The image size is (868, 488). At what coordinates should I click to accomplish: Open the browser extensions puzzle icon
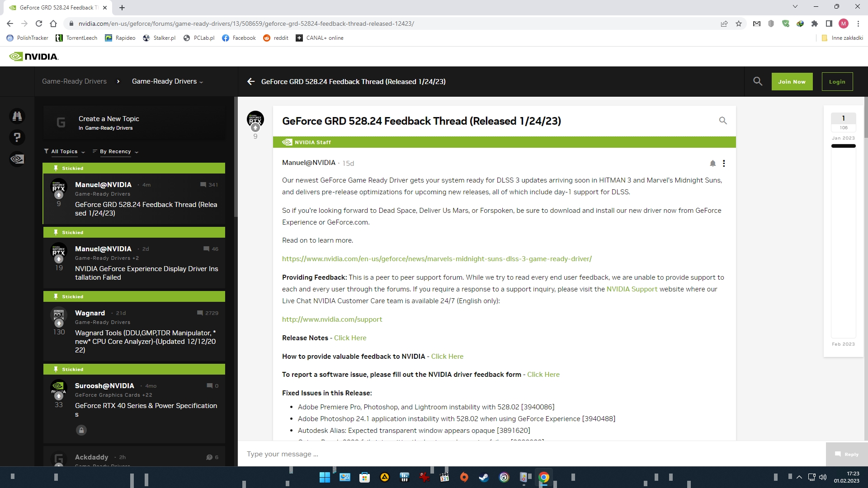[815, 23]
